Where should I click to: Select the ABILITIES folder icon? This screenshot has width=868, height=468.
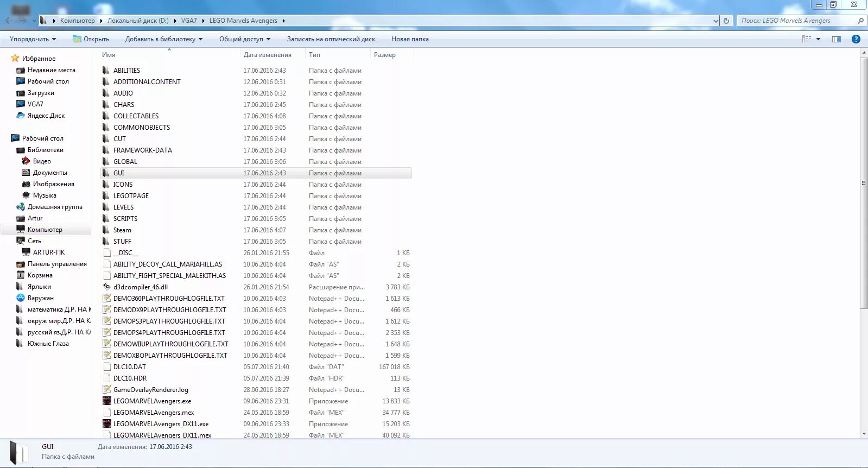tap(106, 71)
